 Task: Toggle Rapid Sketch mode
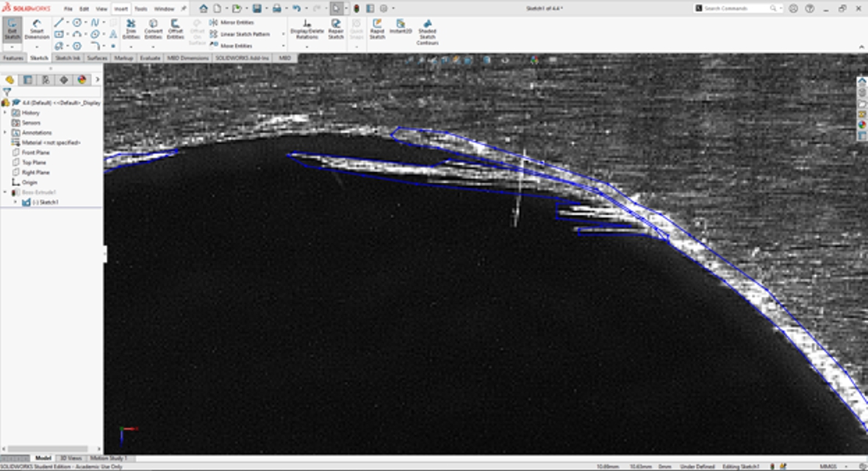[x=377, y=29]
